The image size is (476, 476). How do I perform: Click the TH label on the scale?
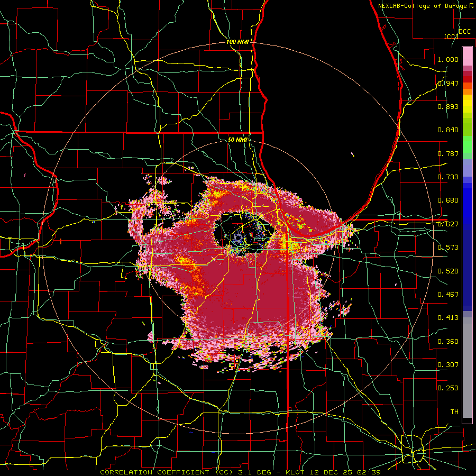pyautogui.click(x=454, y=412)
